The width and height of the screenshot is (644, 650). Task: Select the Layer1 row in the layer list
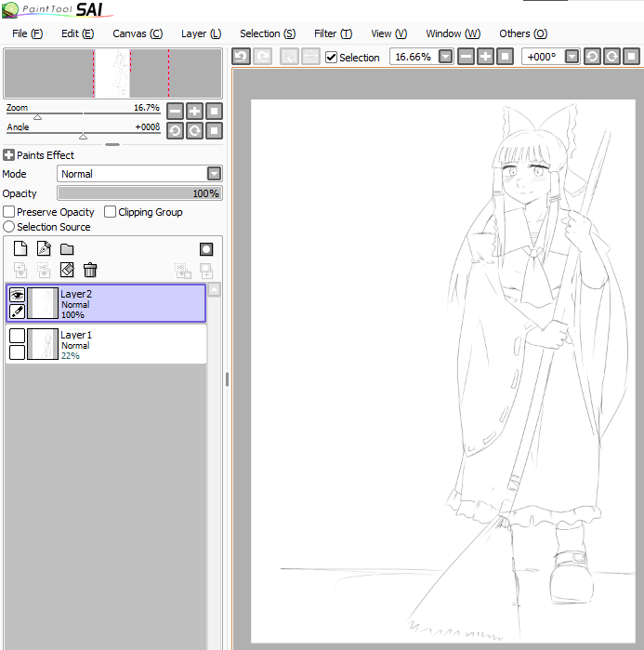[106, 344]
